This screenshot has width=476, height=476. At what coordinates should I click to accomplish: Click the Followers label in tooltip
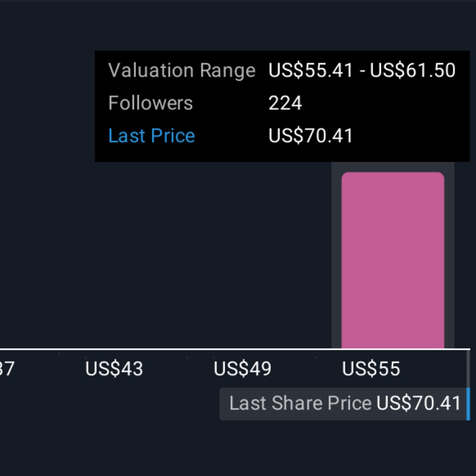pyautogui.click(x=150, y=103)
